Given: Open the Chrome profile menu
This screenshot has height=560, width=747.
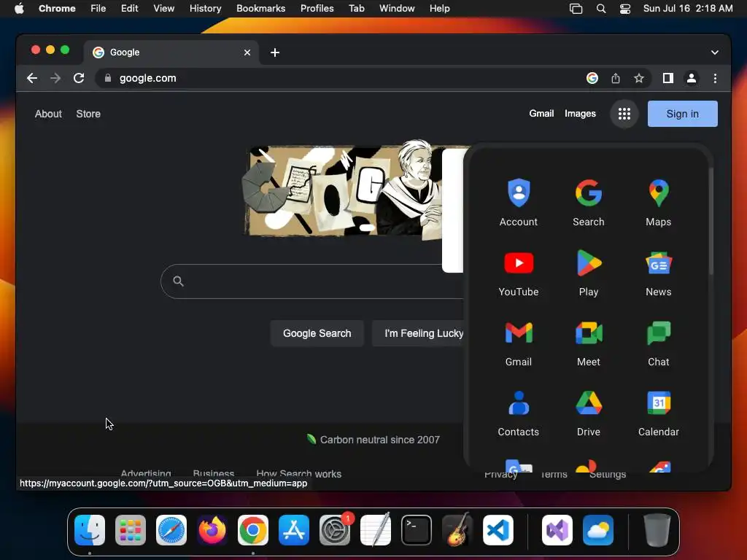Looking at the screenshot, I should point(692,78).
